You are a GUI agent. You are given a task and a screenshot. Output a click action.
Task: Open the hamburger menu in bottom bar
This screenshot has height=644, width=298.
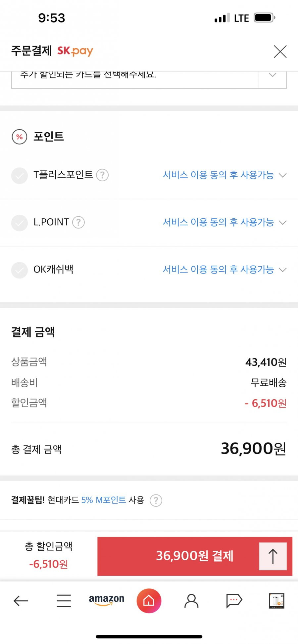click(64, 601)
